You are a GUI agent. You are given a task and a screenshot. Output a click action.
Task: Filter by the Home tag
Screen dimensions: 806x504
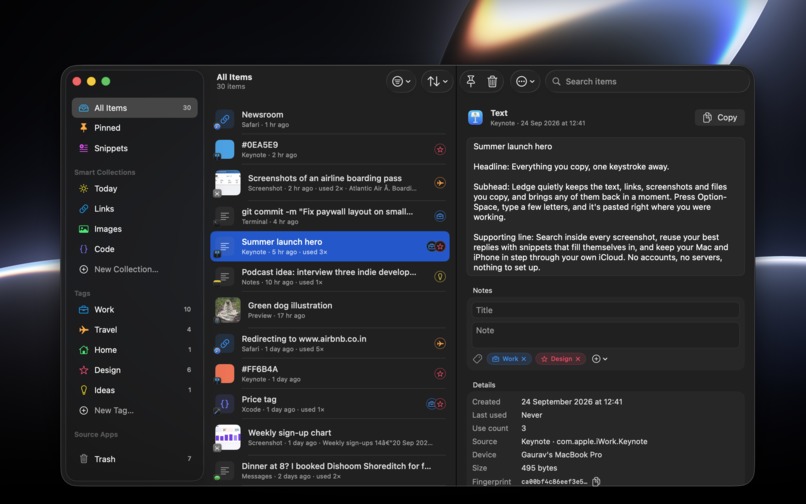point(135,350)
